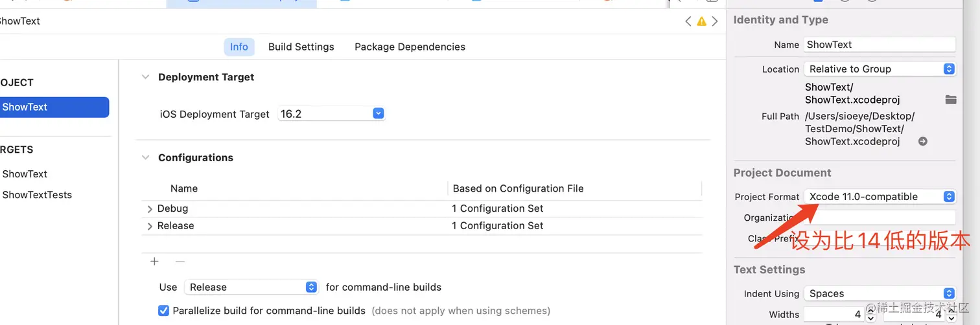Select the ShowTextTests target
Image resolution: width=980 pixels, height=325 pixels.
[37, 195]
